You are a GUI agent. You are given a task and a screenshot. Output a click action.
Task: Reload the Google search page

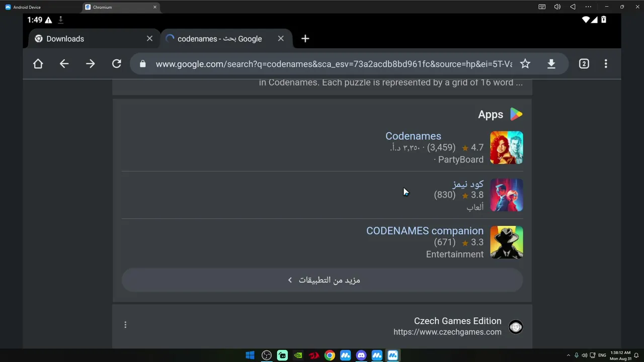[x=117, y=64]
